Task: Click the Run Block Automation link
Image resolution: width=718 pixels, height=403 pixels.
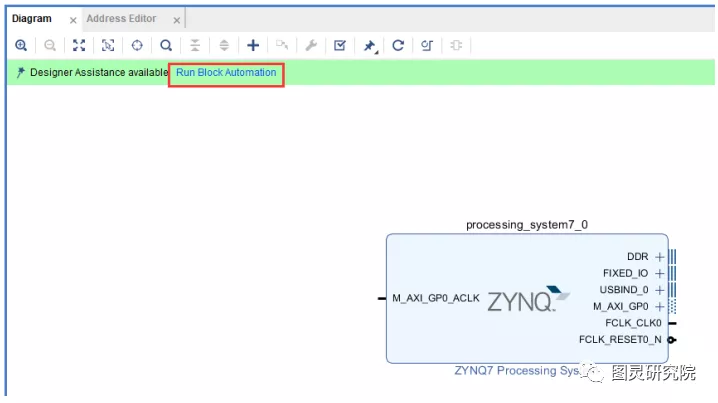Action: (226, 72)
